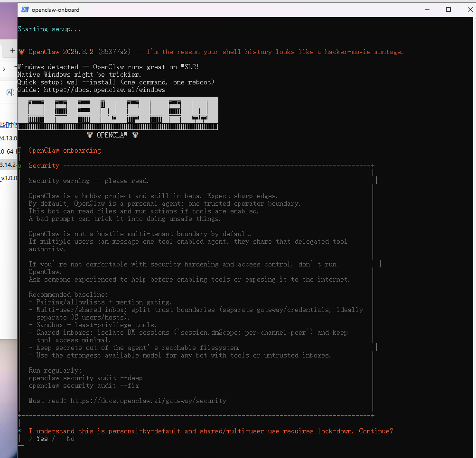Image resolution: width=476 pixels, height=458 pixels.
Task: Click the 'Security warning — please read.' line
Action: [89, 181]
